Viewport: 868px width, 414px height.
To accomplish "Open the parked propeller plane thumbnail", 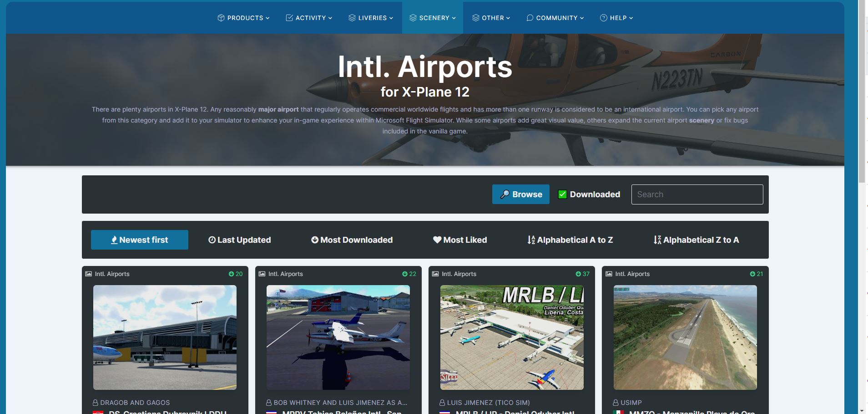I will click(x=338, y=337).
